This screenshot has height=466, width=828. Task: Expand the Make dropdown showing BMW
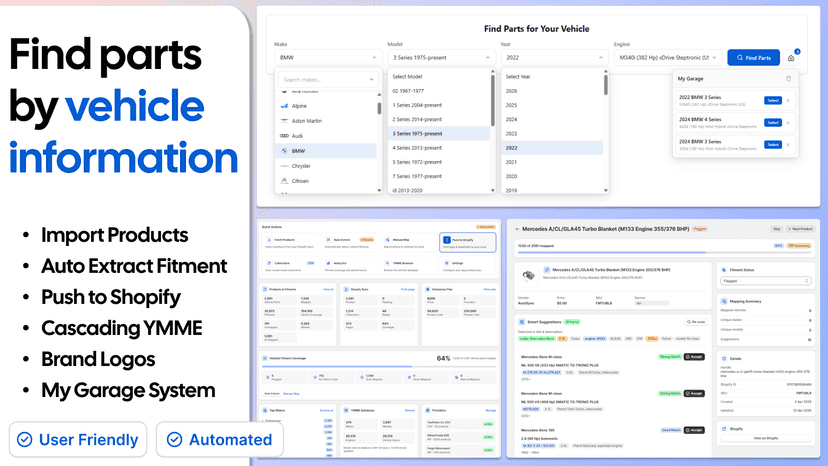pos(327,58)
